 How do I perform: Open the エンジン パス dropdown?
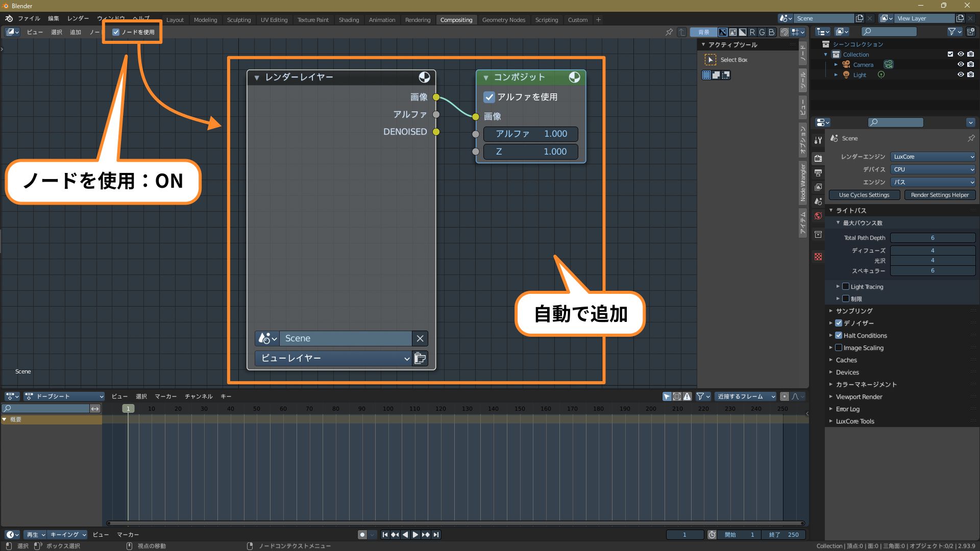[x=933, y=182]
